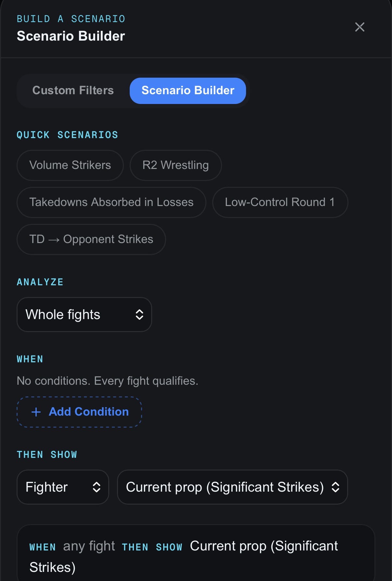Apply the Volume Strikers quick scenario
The width and height of the screenshot is (392, 581).
pos(70,165)
